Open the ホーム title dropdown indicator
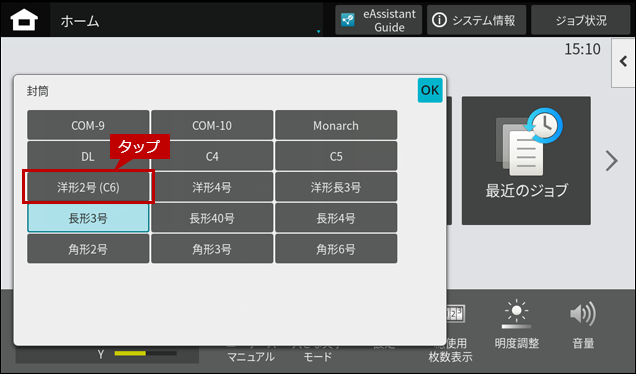Viewport: 636px width, 374px height. pos(318,32)
